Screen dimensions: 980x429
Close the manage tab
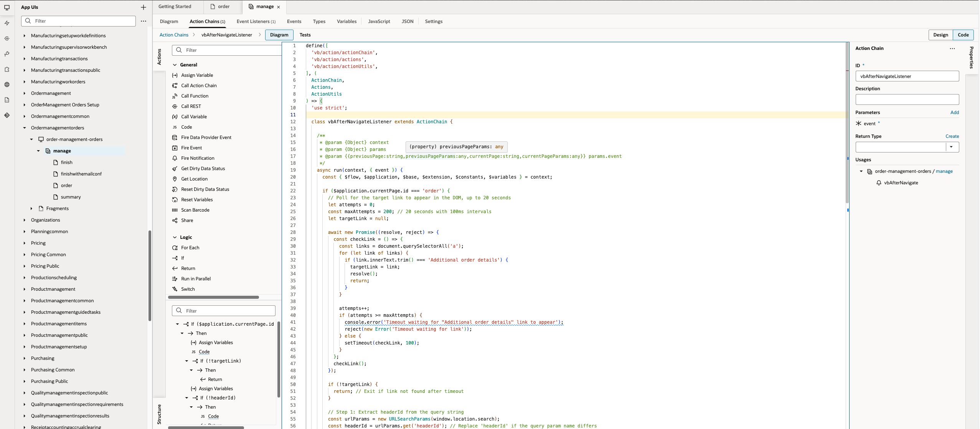[x=279, y=7]
